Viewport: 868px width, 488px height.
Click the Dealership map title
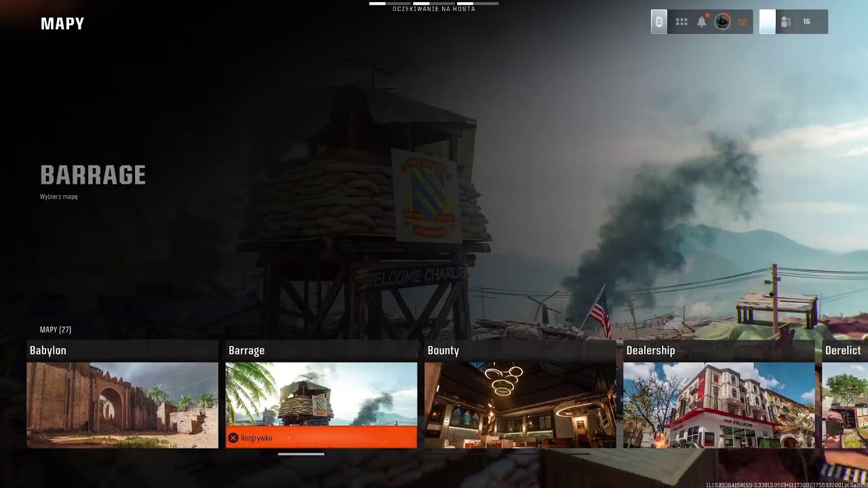(650, 350)
